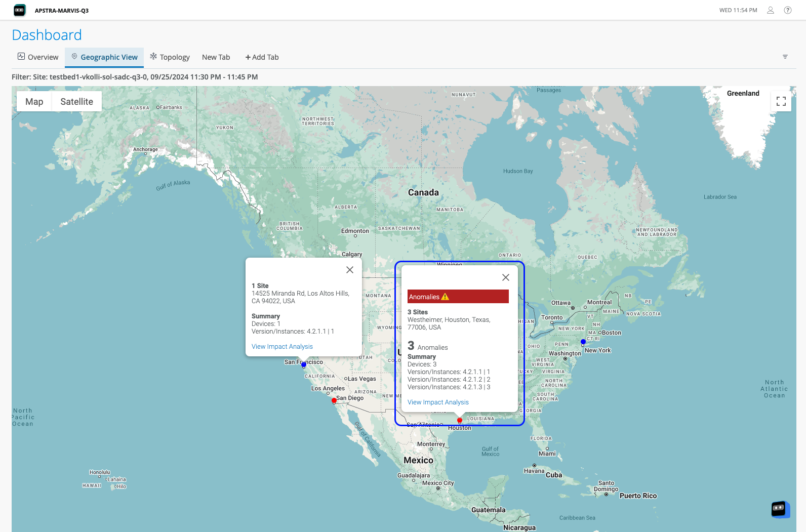Click the Anomalies warning triangle icon
The width and height of the screenshot is (806, 532).
coord(445,297)
